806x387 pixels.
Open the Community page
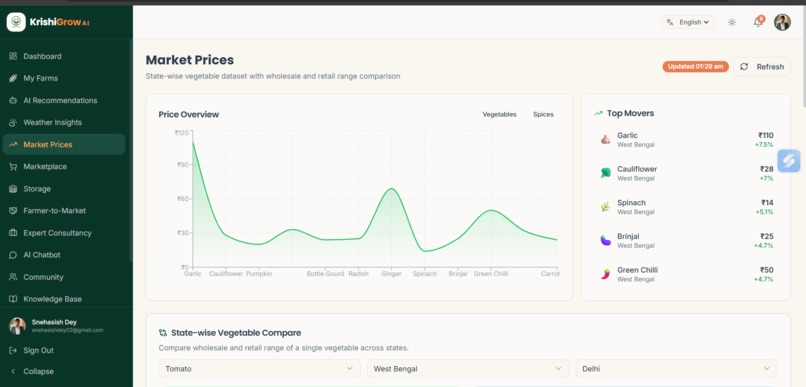tap(64, 277)
